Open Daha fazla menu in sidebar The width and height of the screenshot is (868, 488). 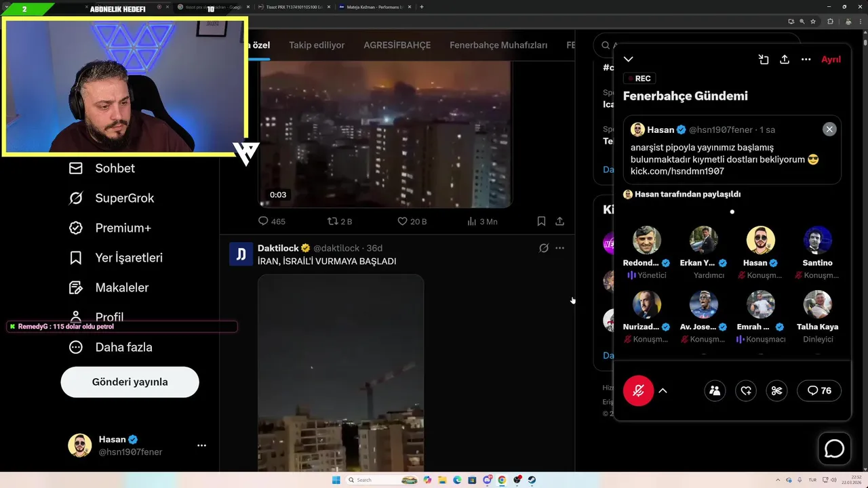coord(110,347)
